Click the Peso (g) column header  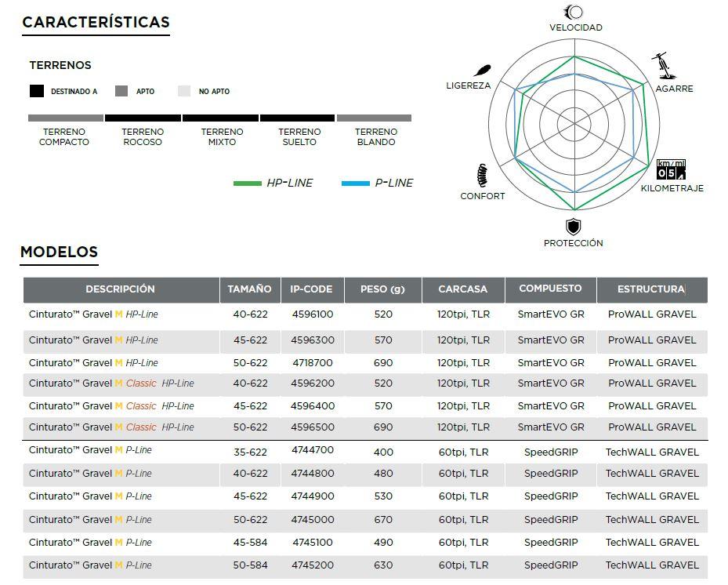point(382,289)
